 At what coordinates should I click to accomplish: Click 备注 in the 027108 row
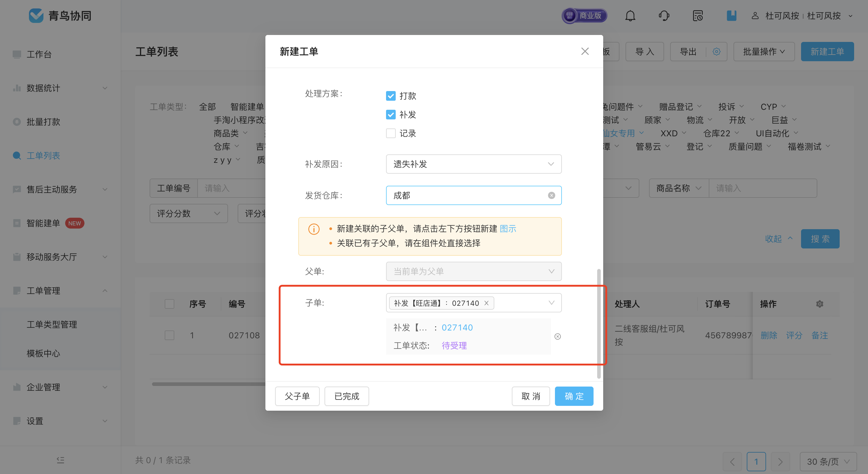[x=819, y=335]
